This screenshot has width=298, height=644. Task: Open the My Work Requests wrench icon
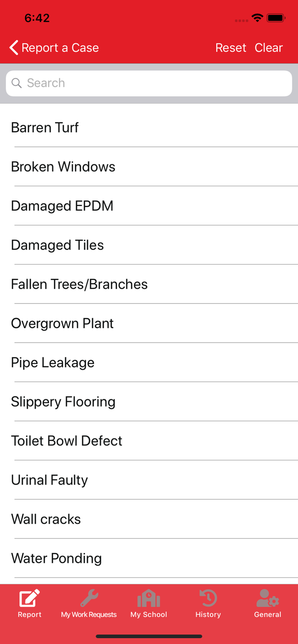(x=89, y=597)
